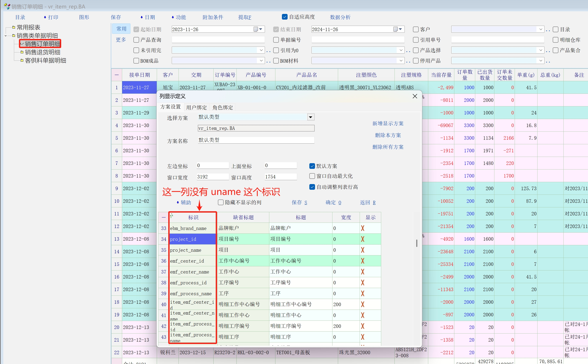Check 隐藏不显示的列 option

pos(221,203)
